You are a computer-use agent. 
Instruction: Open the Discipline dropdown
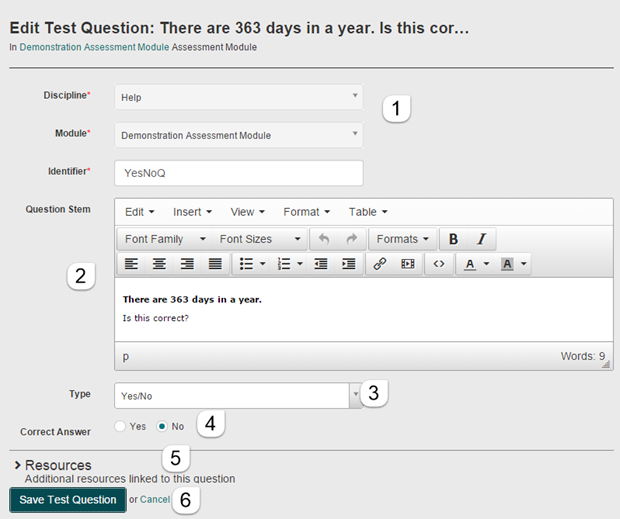click(238, 98)
